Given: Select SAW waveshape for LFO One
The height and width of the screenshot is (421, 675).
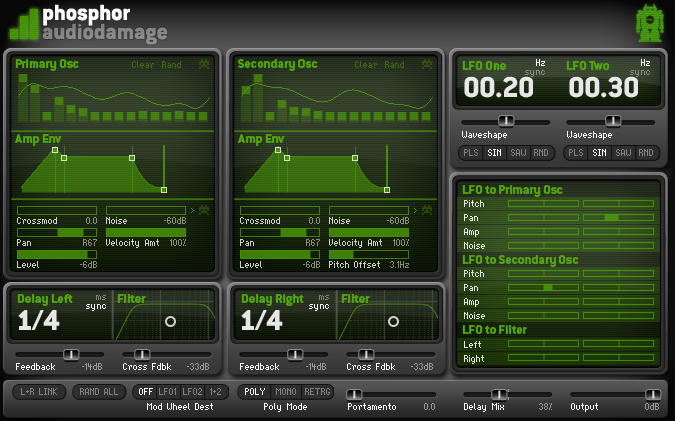Looking at the screenshot, I should coord(514,153).
